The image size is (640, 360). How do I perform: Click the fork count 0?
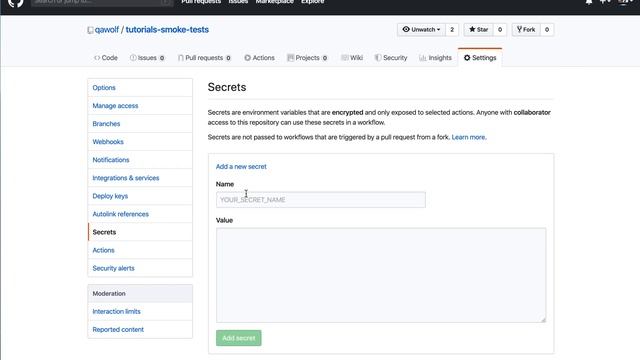click(x=547, y=29)
